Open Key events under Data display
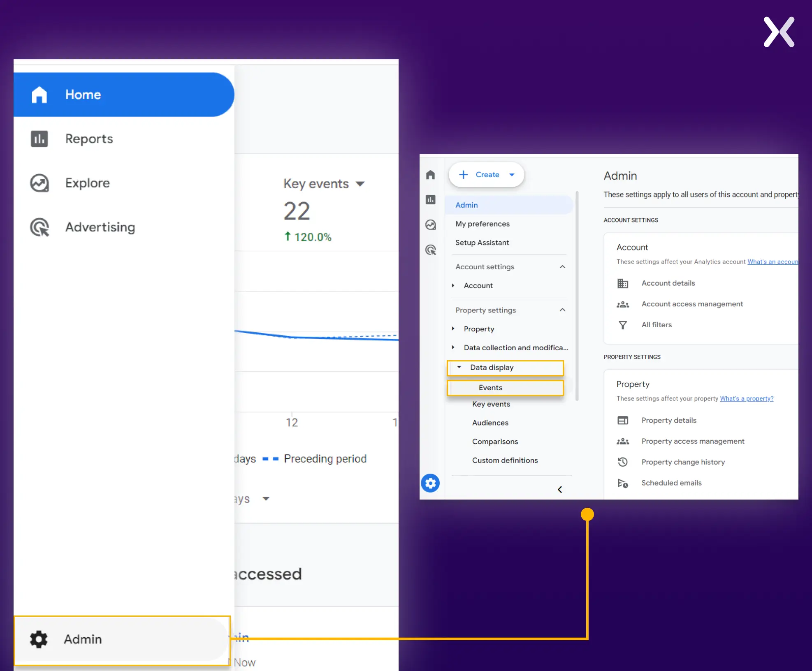 click(491, 404)
